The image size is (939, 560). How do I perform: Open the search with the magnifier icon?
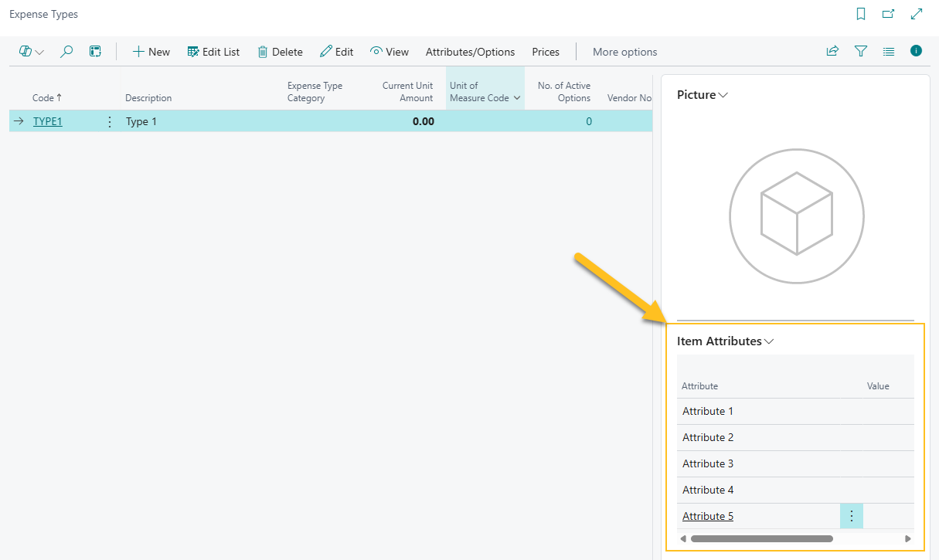coord(66,51)
